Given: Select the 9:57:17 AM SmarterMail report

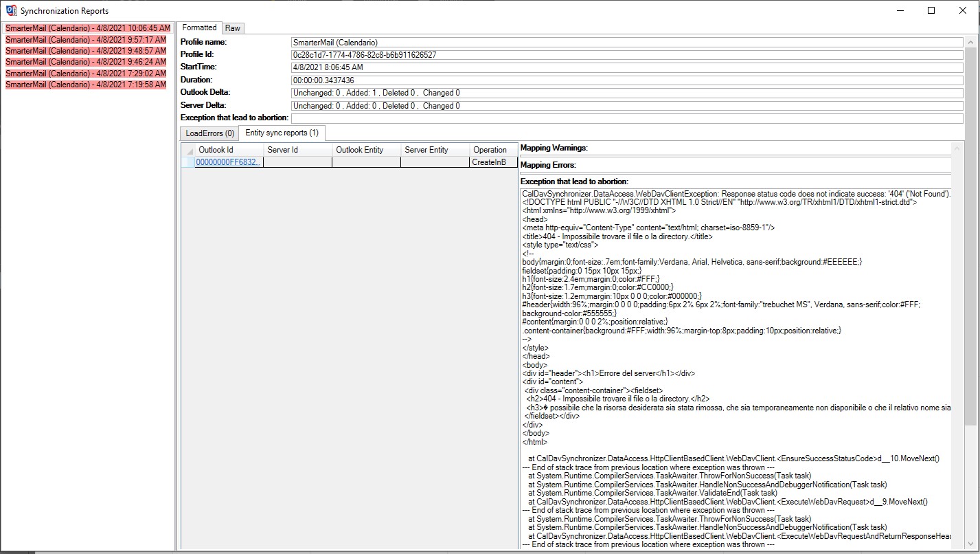Looking at the screenshot, I should (x=87, y=40).
